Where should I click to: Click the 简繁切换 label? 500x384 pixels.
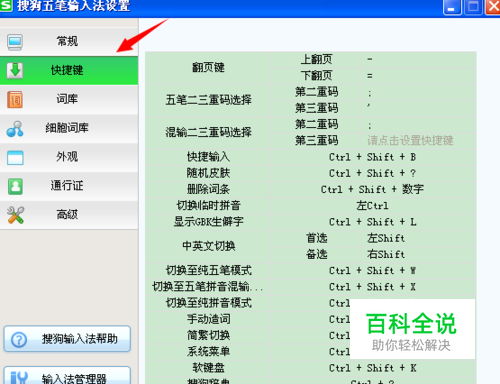coord(208,335)
